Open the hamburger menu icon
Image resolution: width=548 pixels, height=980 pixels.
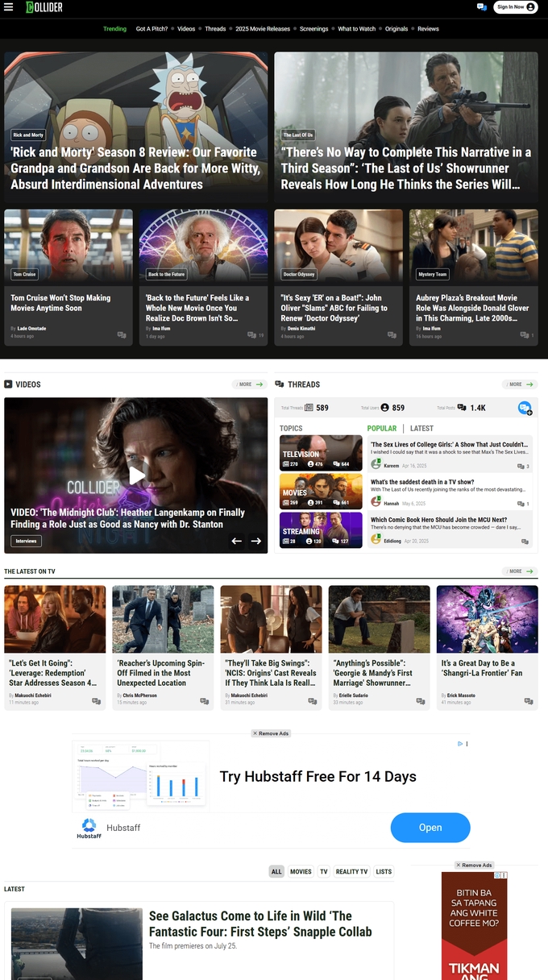pyautogui.click(x=9, y=7)
